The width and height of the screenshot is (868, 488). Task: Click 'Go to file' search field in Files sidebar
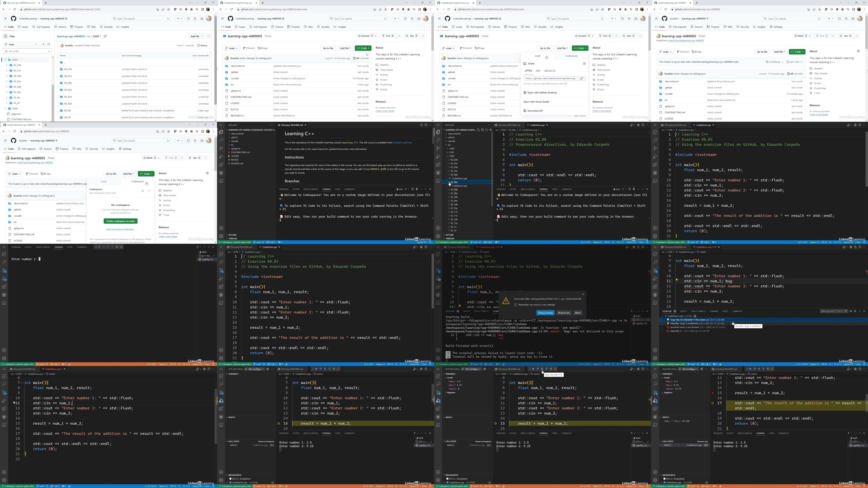pyautogui.click(x=27, y=51)
